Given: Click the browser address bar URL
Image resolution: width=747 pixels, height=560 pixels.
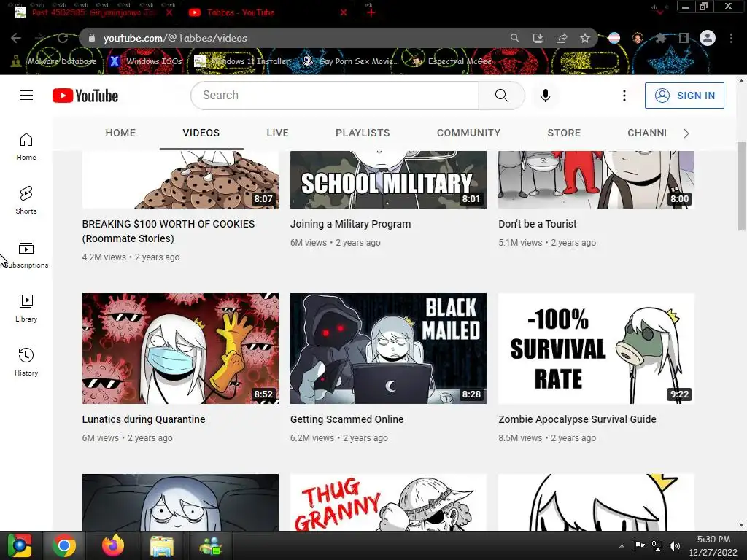Looking at the screenshot, I should pos(175,38).
